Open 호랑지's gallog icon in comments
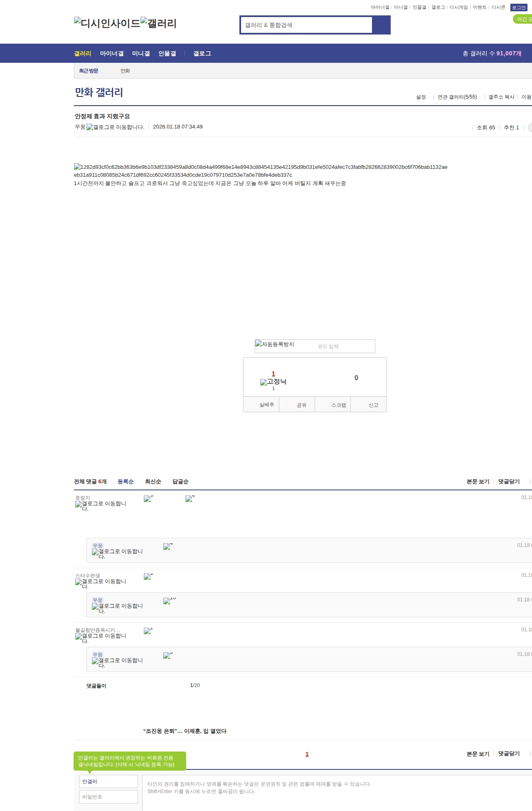This screenshot has height=811, width=532. [101, 506]
